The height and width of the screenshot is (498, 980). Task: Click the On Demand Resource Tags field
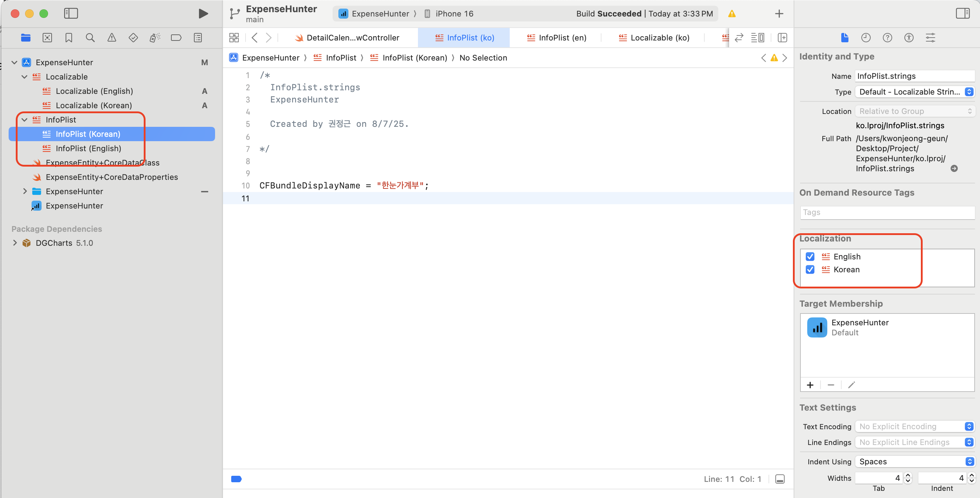pos(887,212)
